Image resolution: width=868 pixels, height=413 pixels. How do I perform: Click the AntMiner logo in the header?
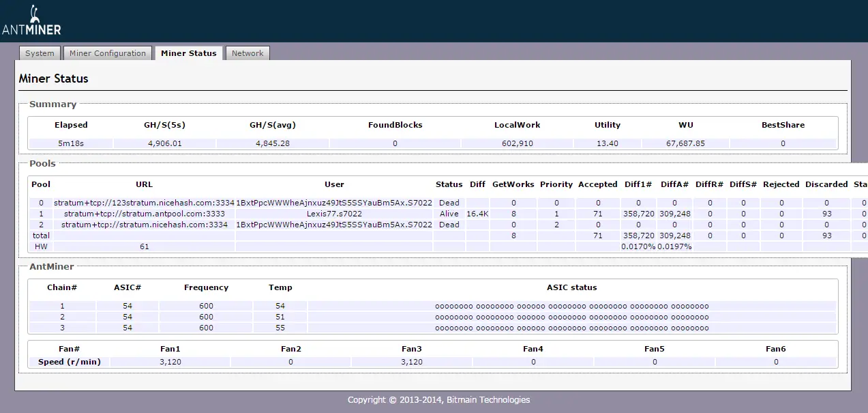(31, 21)
